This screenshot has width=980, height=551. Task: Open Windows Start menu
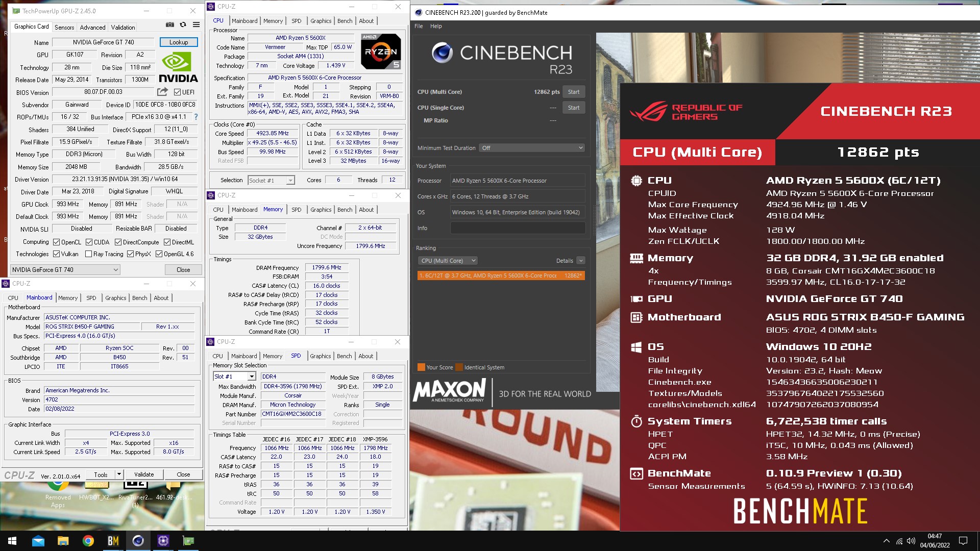pos(12,541)
